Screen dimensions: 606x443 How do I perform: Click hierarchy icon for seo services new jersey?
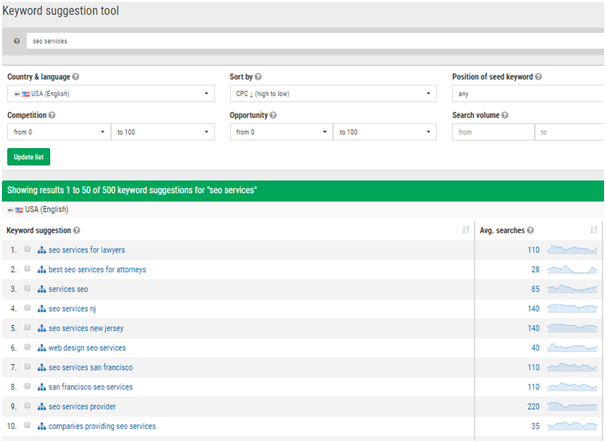41,328
